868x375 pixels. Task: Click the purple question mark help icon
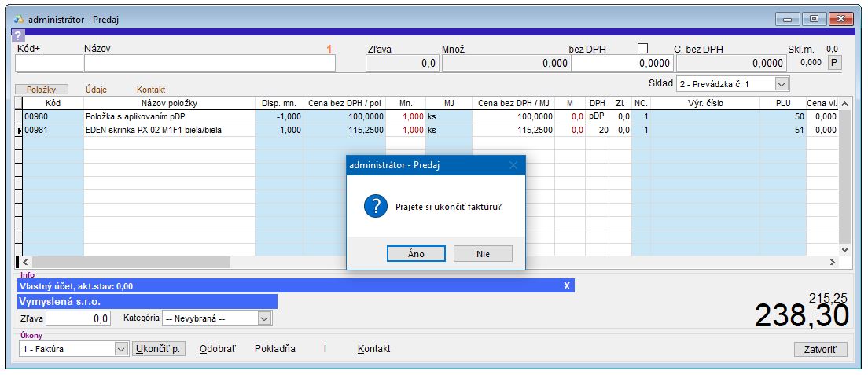pyautogui.click(x=18, y=35)
